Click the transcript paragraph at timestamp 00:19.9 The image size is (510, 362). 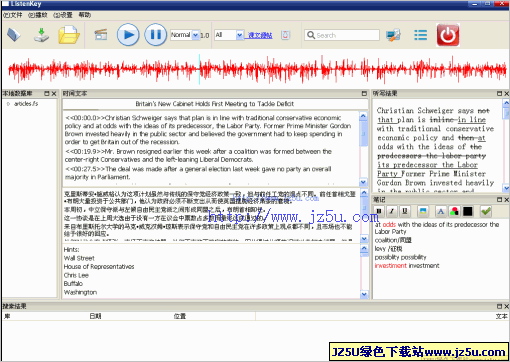[198, 155]
